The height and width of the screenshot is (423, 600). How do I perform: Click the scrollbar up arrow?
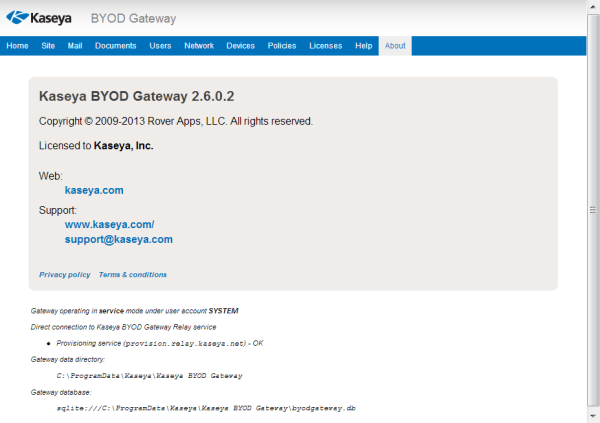593,7
